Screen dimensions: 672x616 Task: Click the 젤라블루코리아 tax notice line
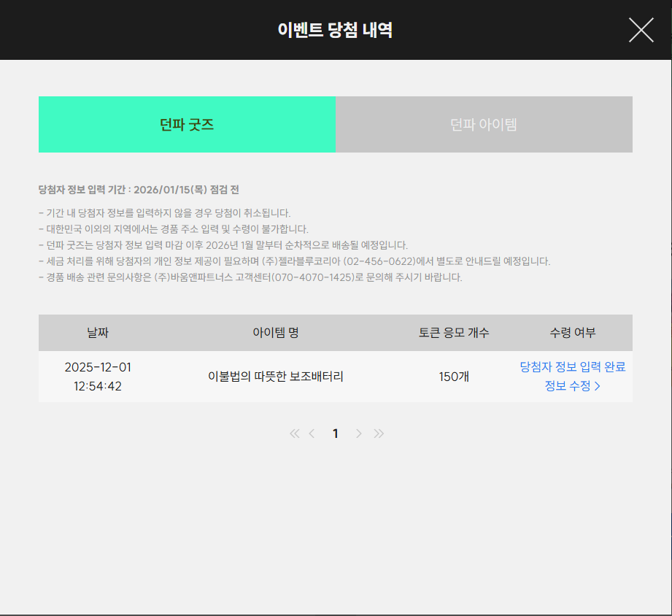pos(294,261)
